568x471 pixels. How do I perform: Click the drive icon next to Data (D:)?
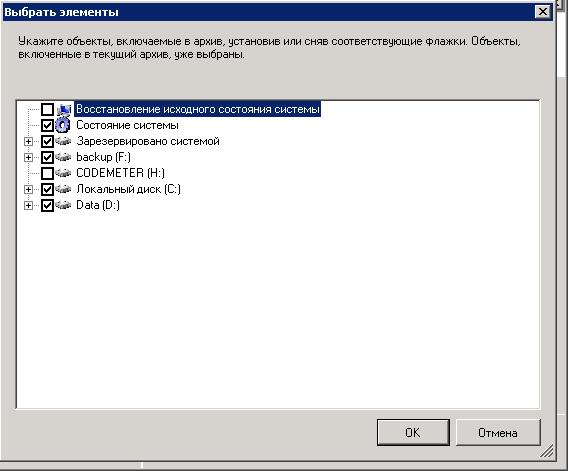pos(63,205)
